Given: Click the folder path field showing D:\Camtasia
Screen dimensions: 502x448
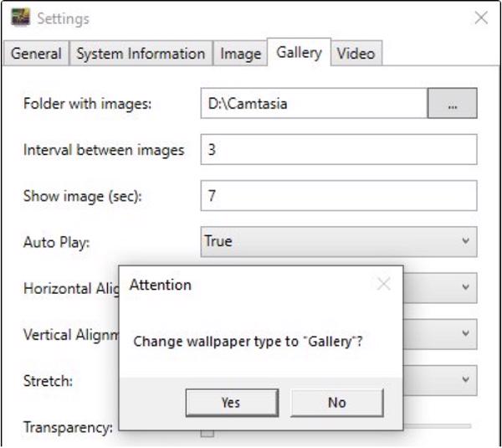Looking at the screenshot, I should [314, 105].
